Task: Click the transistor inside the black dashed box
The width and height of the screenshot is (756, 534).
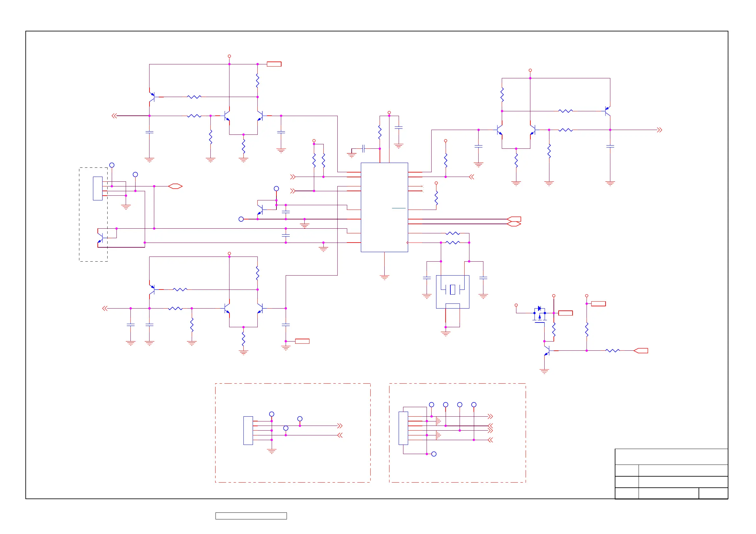Action: pos(100,238)
